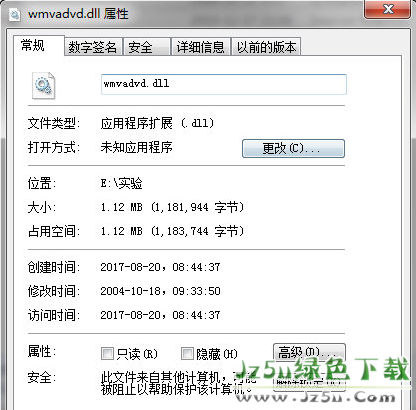Click the 访问时间 label

coord(53,315)
